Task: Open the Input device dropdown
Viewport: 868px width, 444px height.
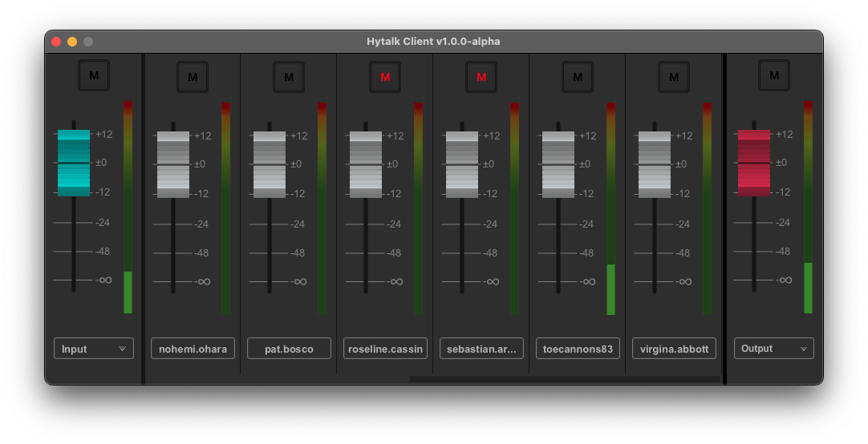Action: 94,349
